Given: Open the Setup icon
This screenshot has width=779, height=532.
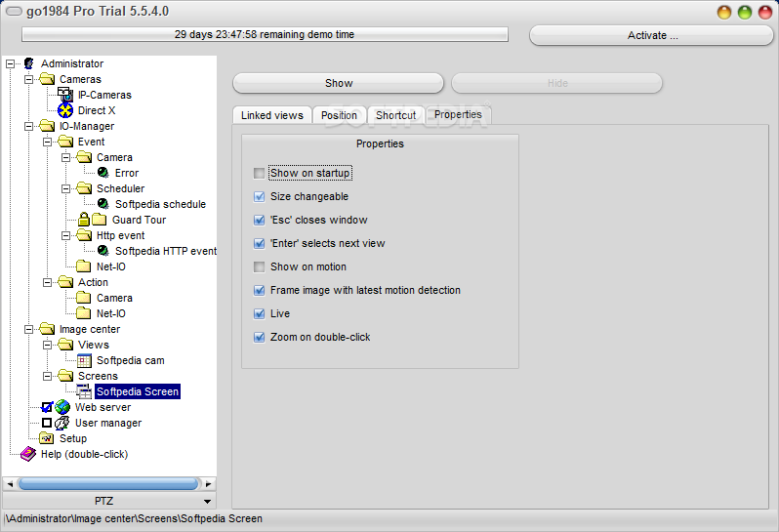Looking at the screenshot, I should coord(47,438).
